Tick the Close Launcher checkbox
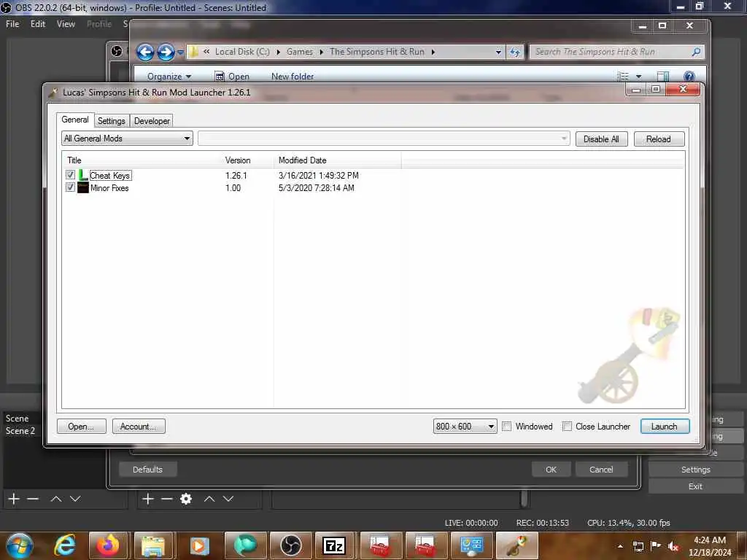The height and width of the screenshot is (560, 747). pos(566,426)
